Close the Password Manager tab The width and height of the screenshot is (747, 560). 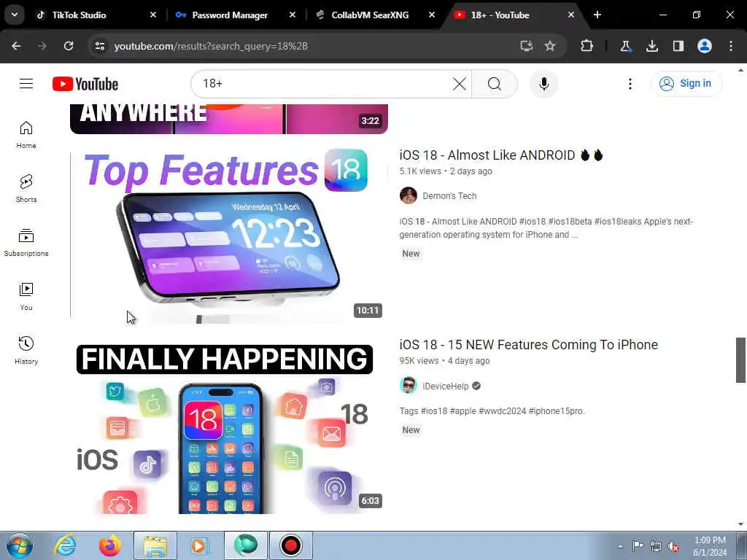(293, 15)
